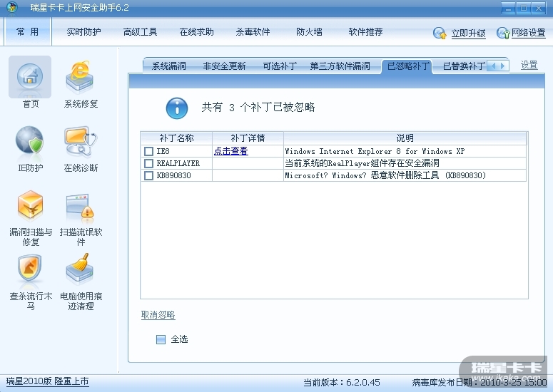
Task: Switch to the 第三方软件漏洞 tab
Action: [x=340, y=66]
